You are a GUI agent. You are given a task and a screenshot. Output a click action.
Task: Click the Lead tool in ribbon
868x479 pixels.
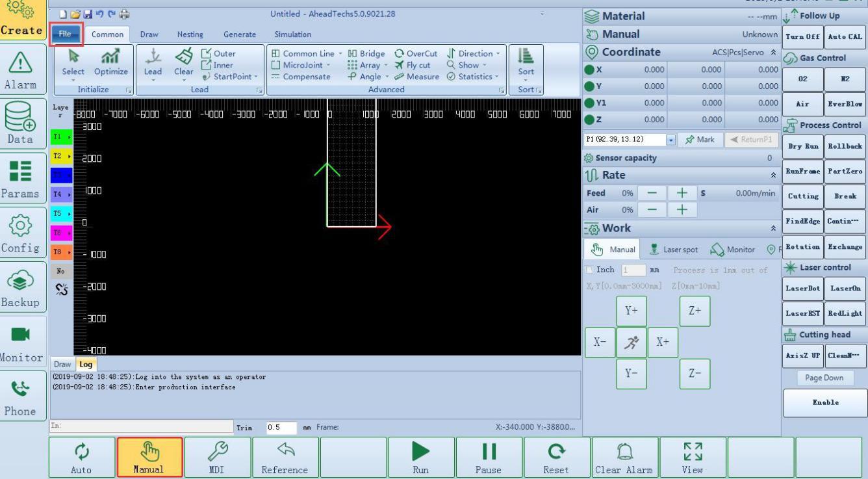(153, 63)
